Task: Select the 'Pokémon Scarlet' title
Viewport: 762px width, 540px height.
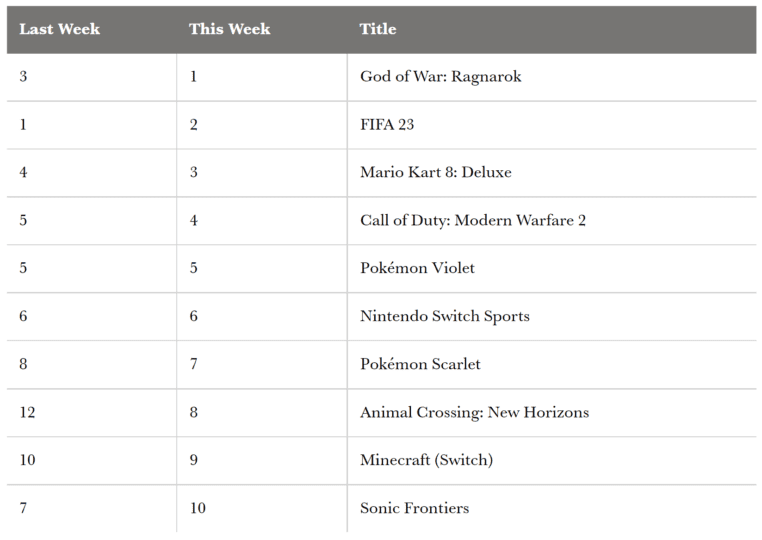Action: pos(420,365)
